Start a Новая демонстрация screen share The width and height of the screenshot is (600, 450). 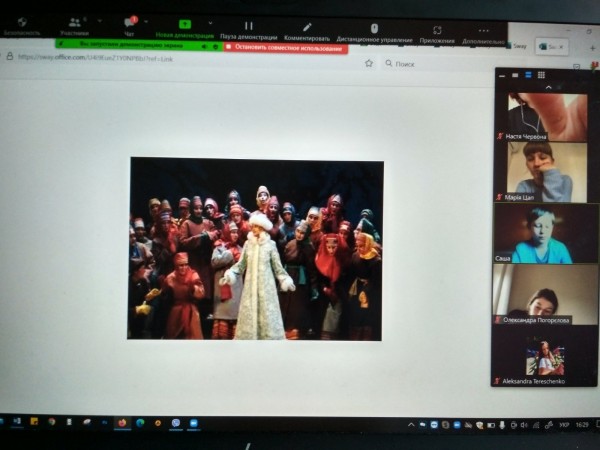(185, 29)
